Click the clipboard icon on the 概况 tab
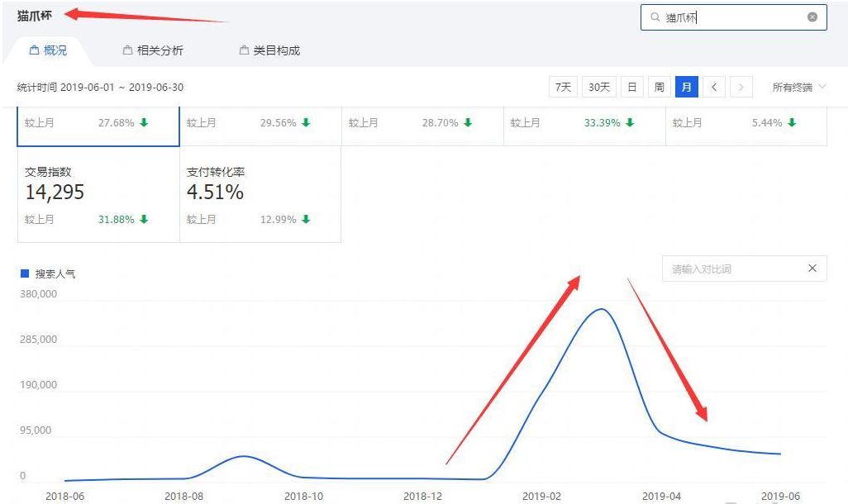 33,50
